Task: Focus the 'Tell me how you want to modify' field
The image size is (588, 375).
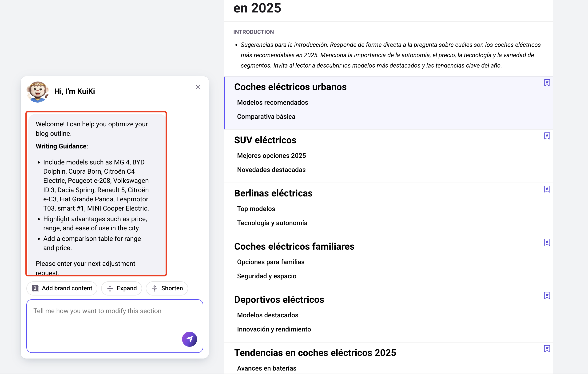Action: coord(115,326)
